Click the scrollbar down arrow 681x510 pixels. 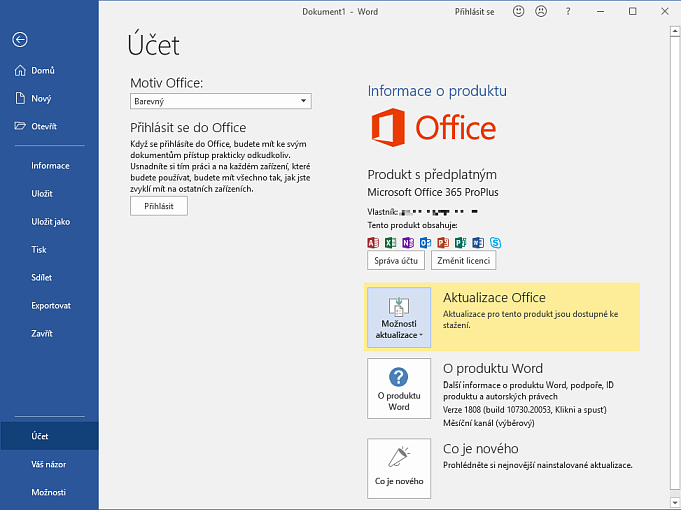click(x=675, y=502)
